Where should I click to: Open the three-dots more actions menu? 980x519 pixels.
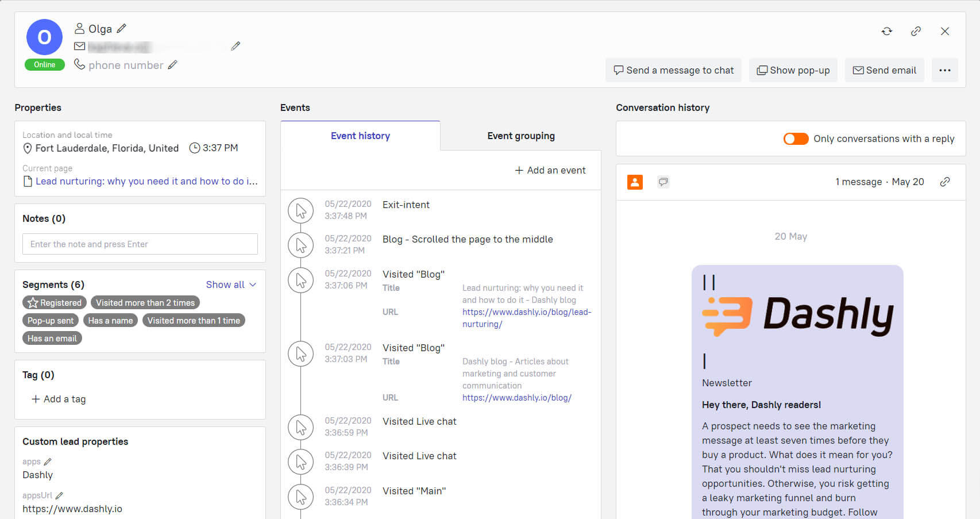pos(945,70)
